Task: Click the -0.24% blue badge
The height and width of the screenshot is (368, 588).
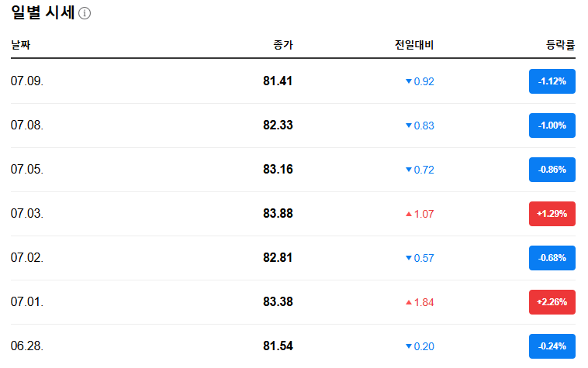Action: pyautogui.click(x=552, y=346)
